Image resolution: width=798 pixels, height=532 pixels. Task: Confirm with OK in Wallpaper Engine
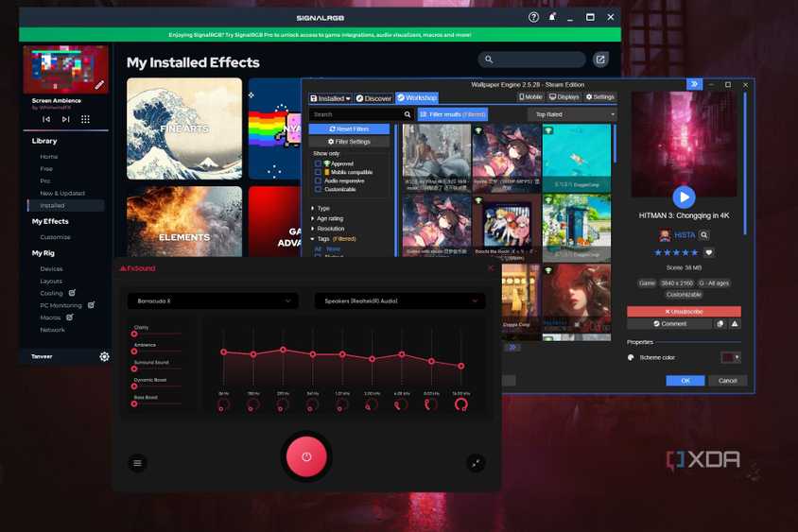tap(685, 381)
